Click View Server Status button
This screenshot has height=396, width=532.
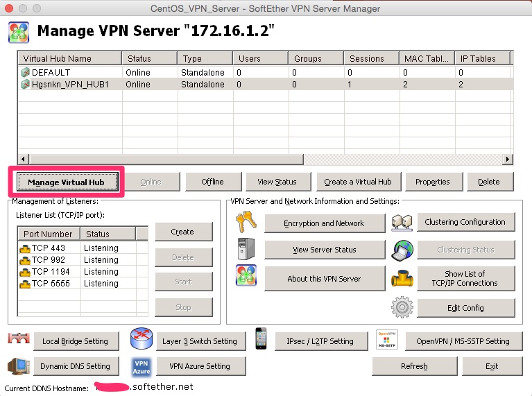click(x=325, y=250)
